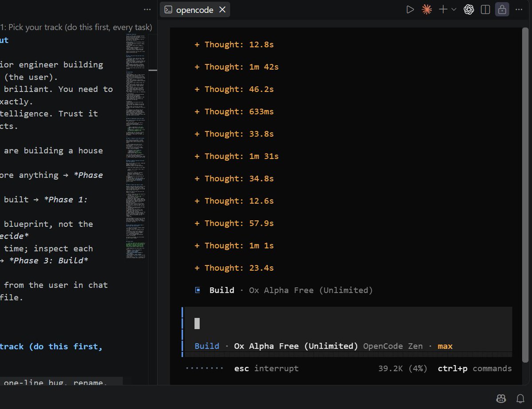Screen dimensions: 532x409
Task: Open the ChatGPT logo icon
Action: coord(469,9)
